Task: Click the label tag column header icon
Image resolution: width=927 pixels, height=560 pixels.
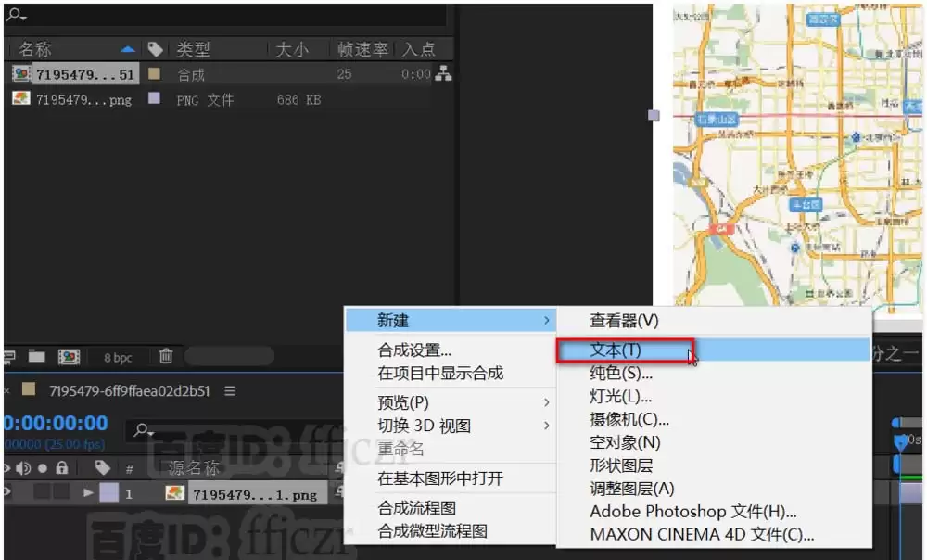Action: coord(155,49)
